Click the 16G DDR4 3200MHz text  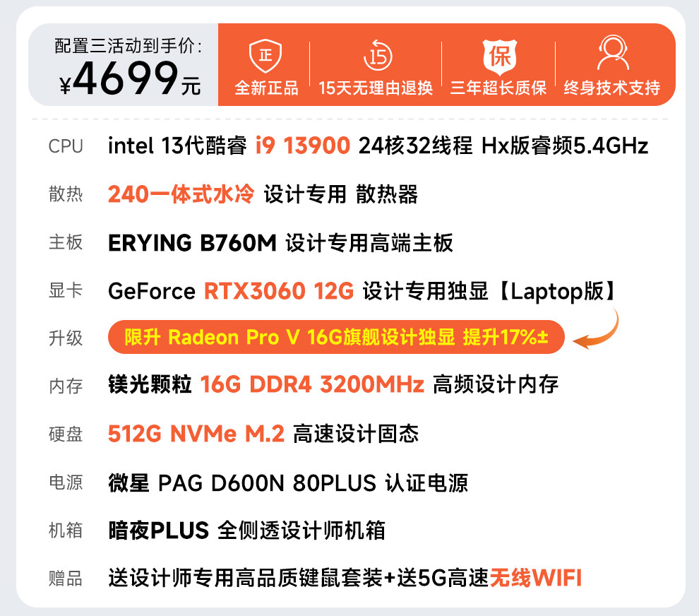point(312,384)
